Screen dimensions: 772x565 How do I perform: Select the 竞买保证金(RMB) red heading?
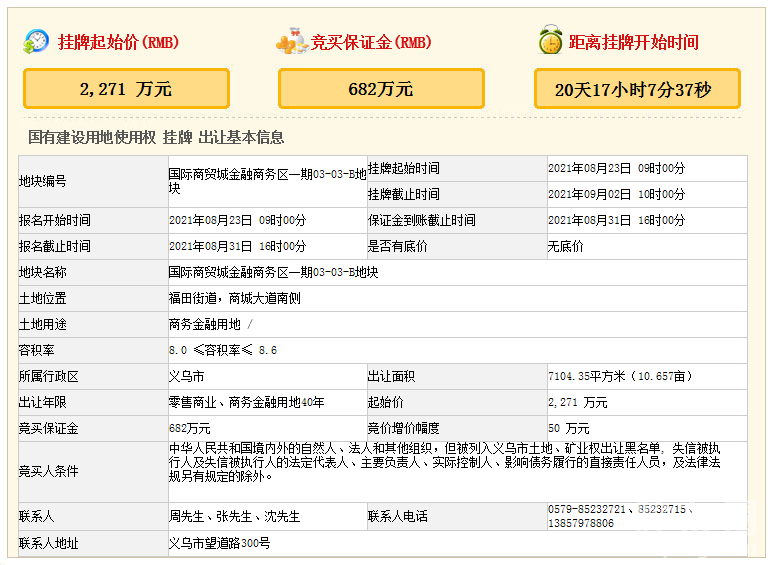pos(371,43)
